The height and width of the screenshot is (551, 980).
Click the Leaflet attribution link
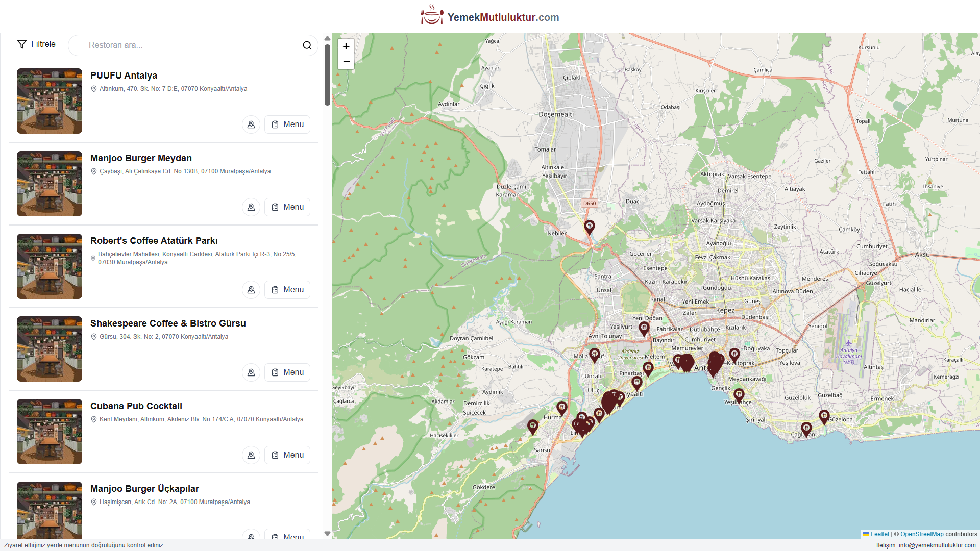(879, 534)
